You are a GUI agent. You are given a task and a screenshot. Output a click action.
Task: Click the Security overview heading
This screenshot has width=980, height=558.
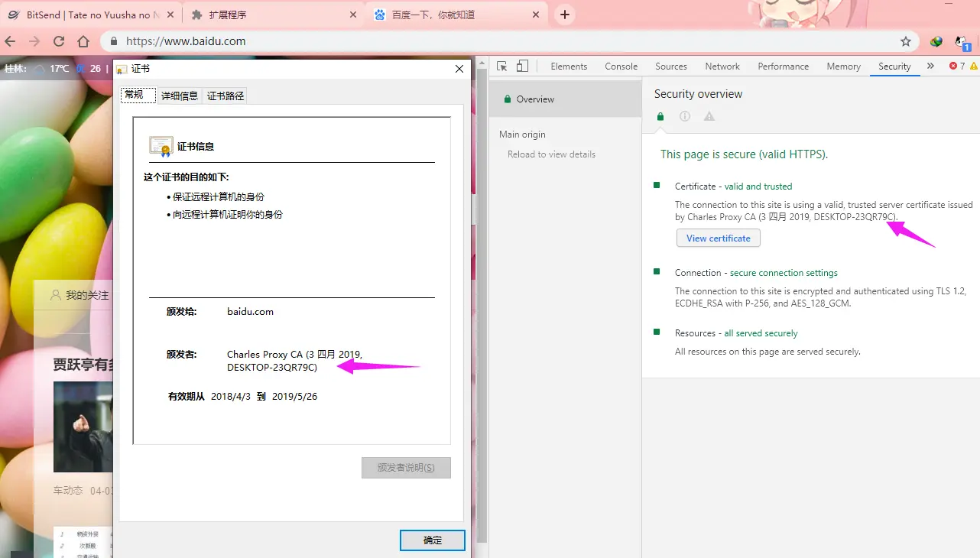click(698, 94)
